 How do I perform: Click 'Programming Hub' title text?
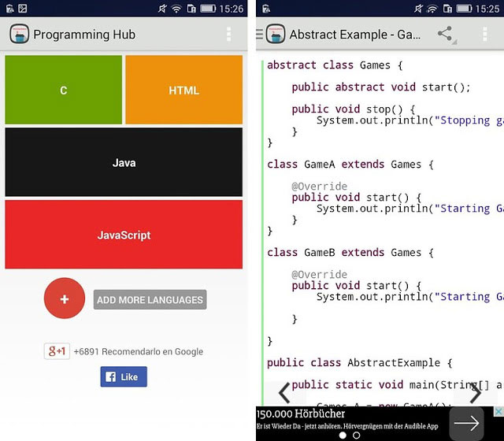(x=84, y=35)
